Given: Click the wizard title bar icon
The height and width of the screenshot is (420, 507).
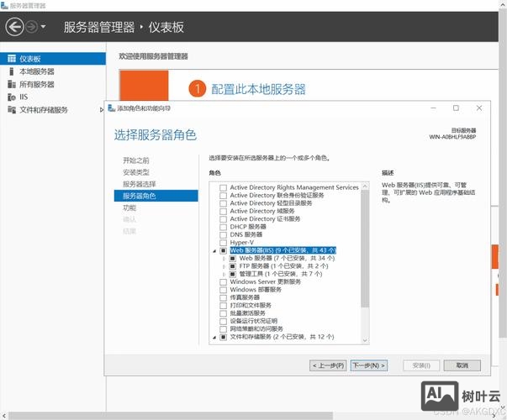Looking at the screenshot, I should [x=112, y=108].
